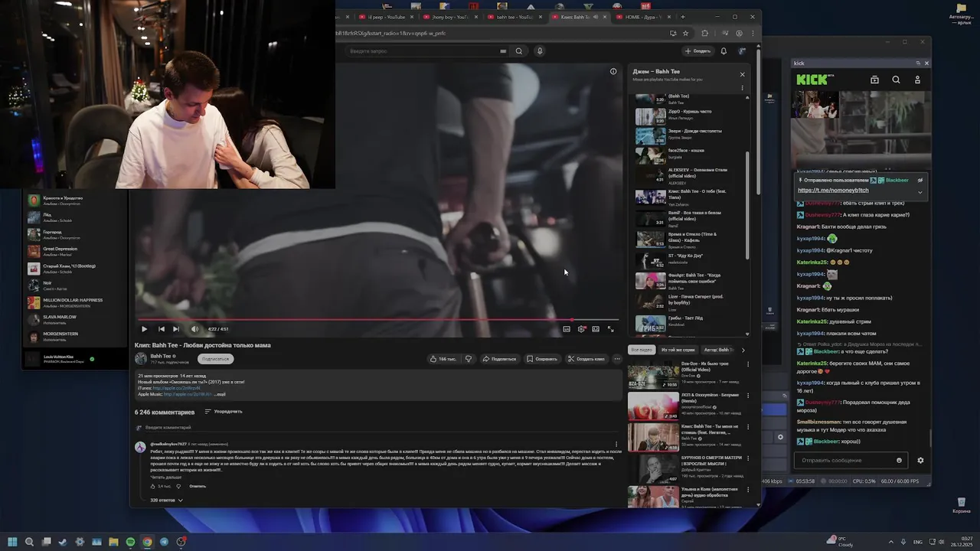
Task: Skip to the next video in player
Action: [x=176, y=329]
